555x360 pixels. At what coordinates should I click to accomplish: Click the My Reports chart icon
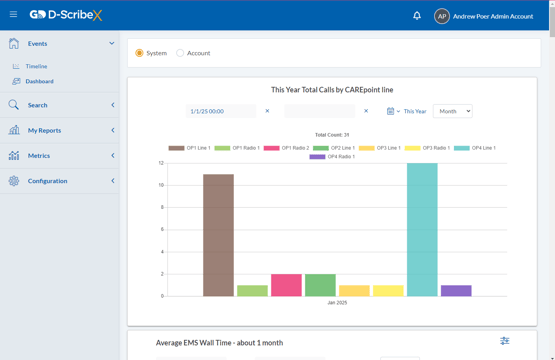click(x=14, y=130)
